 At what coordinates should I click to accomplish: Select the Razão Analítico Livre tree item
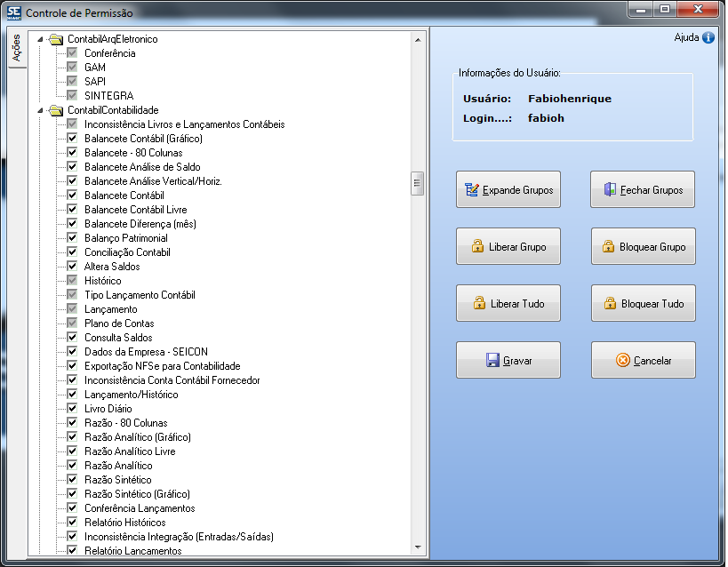point(130,451)
